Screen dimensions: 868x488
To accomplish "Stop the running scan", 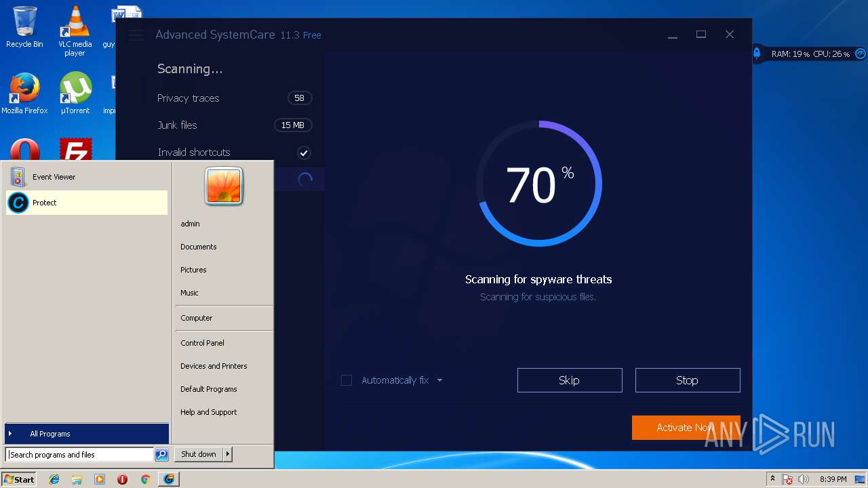I will (x=688, y=380).
